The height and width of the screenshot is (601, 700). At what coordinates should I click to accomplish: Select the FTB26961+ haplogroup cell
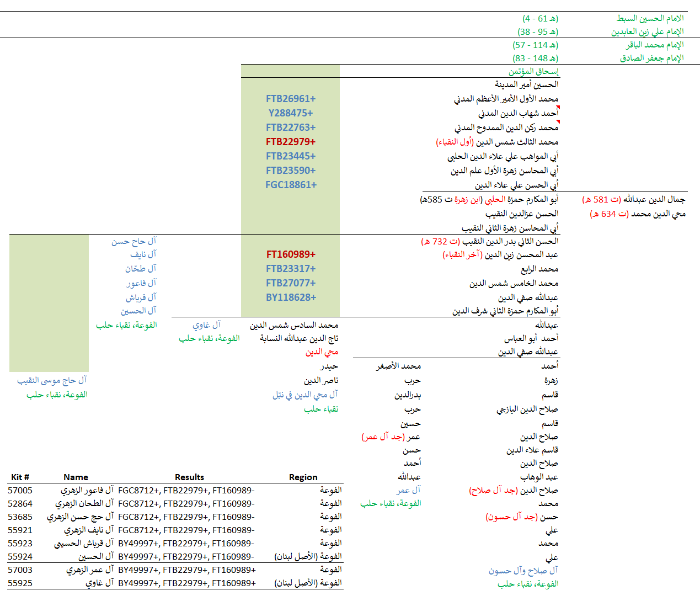coord(291,99)
